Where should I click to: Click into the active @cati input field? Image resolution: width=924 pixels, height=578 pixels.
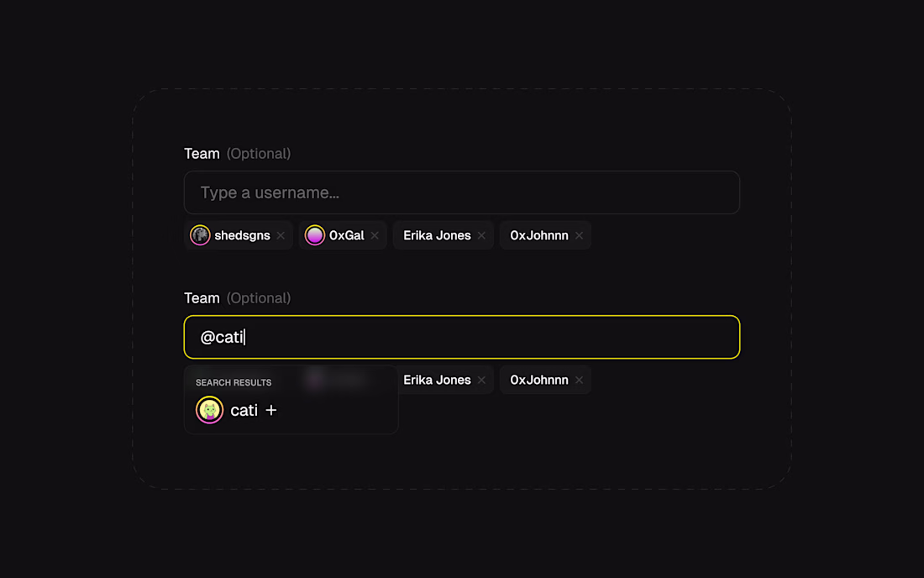point(461,338)
